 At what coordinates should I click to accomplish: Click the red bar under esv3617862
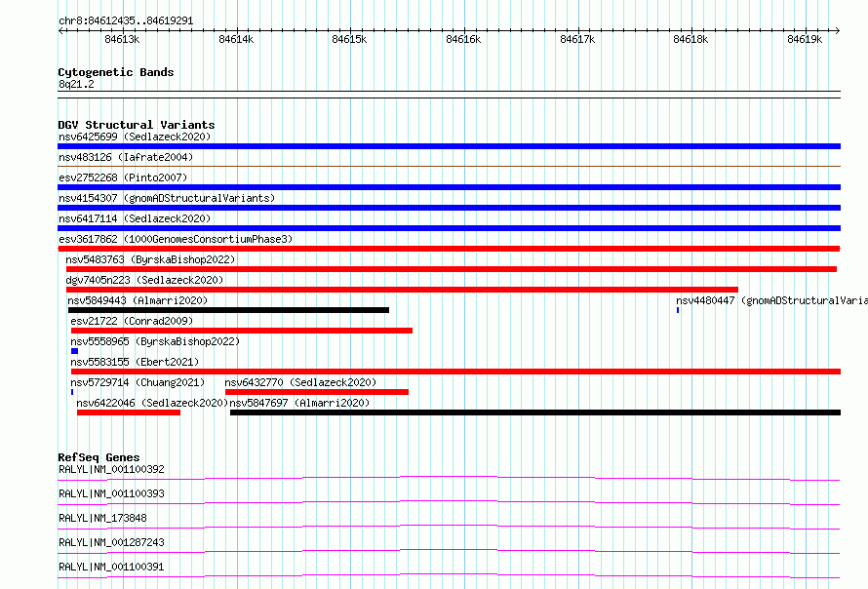point(449,249)
